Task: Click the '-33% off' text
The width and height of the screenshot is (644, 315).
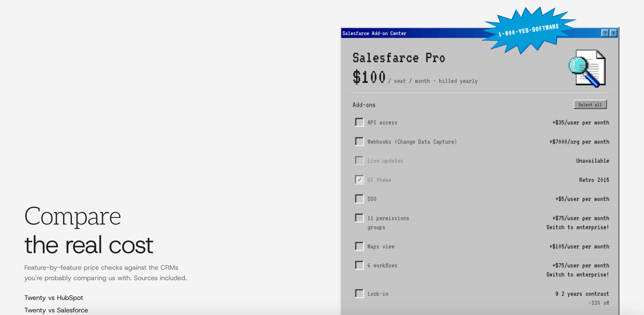Action: [x=599, y=303]
